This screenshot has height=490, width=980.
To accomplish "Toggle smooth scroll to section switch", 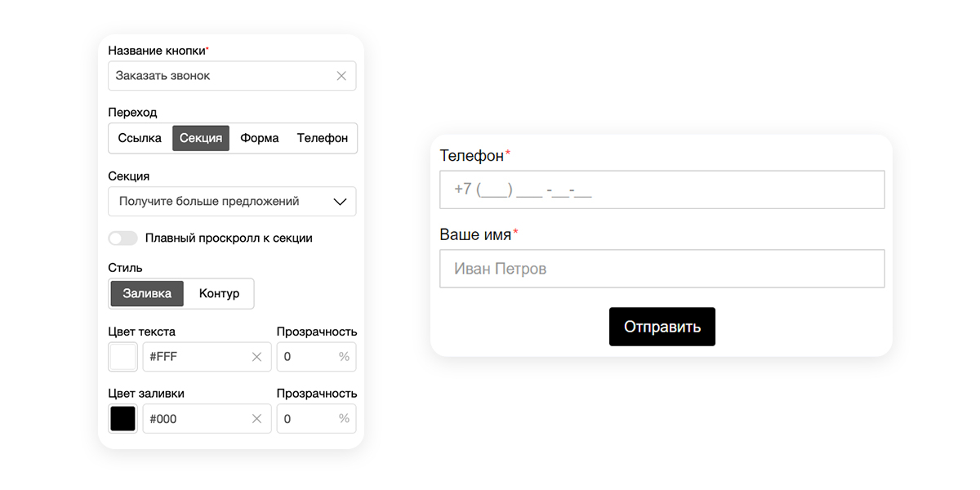I will click(123, 238).
